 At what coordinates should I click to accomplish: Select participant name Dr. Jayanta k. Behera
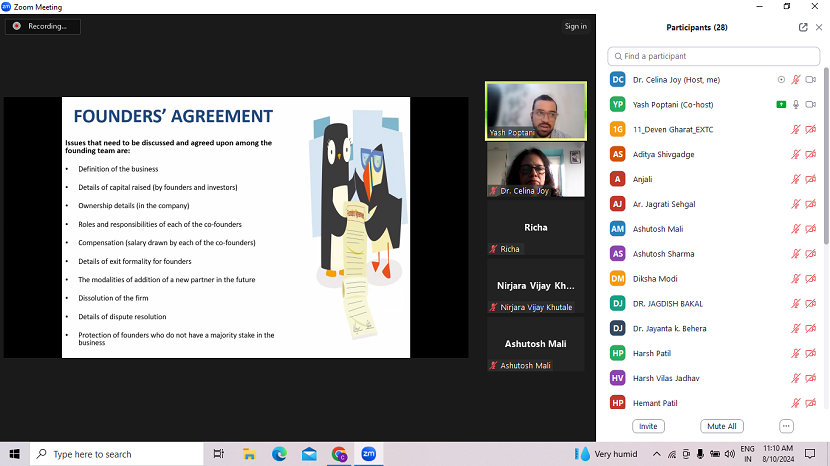click(670, 328)
